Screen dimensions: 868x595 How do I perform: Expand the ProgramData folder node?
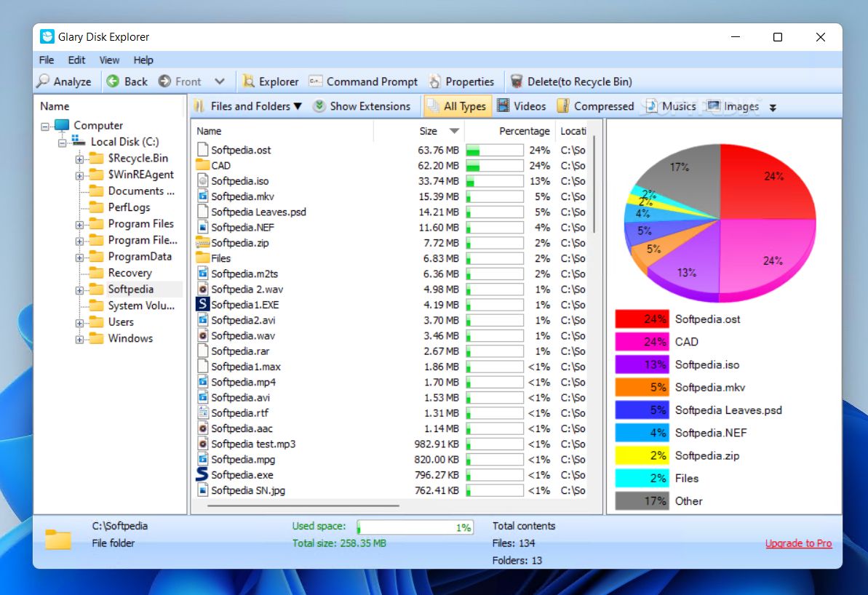point(79,258)
